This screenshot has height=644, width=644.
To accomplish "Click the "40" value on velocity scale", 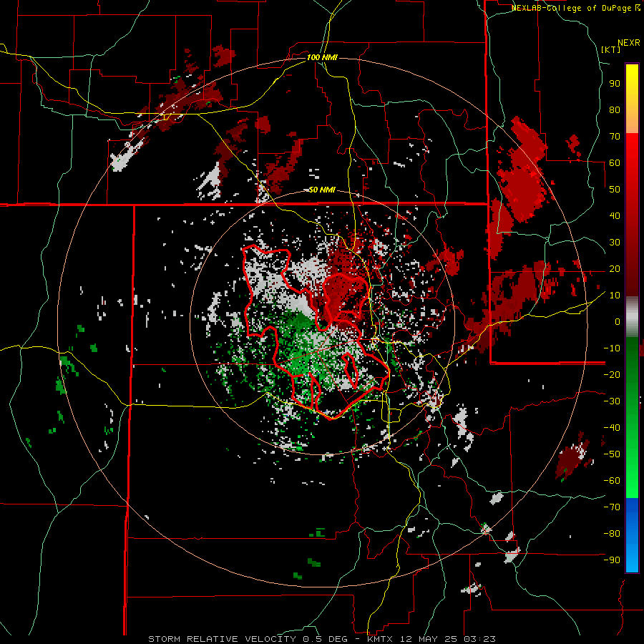I will pos(615,215).
